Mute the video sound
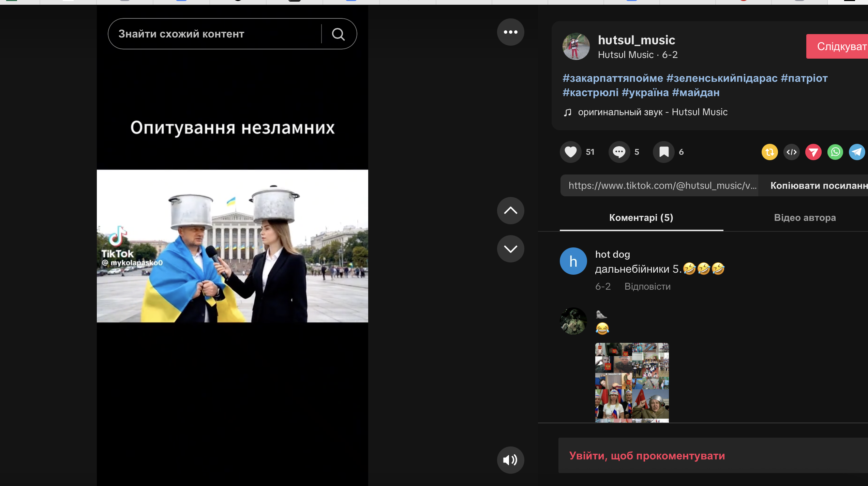 pyautogui.click(x=510, y=460)
